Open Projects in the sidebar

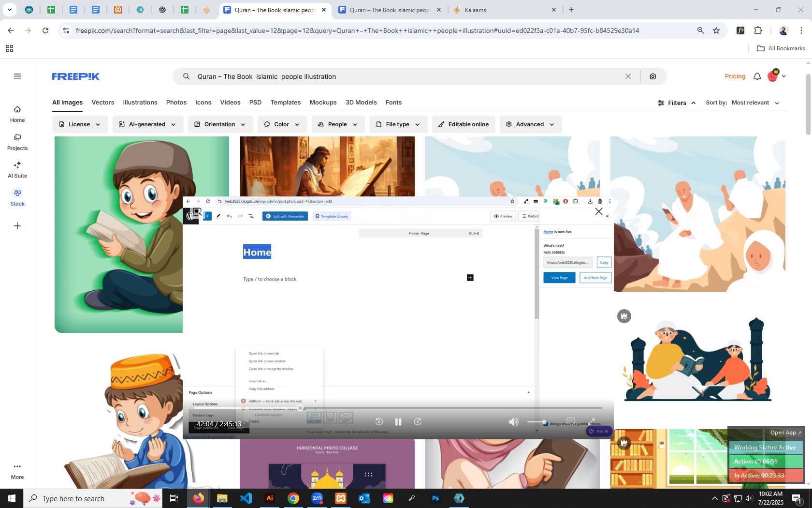(x=17, y=142)
